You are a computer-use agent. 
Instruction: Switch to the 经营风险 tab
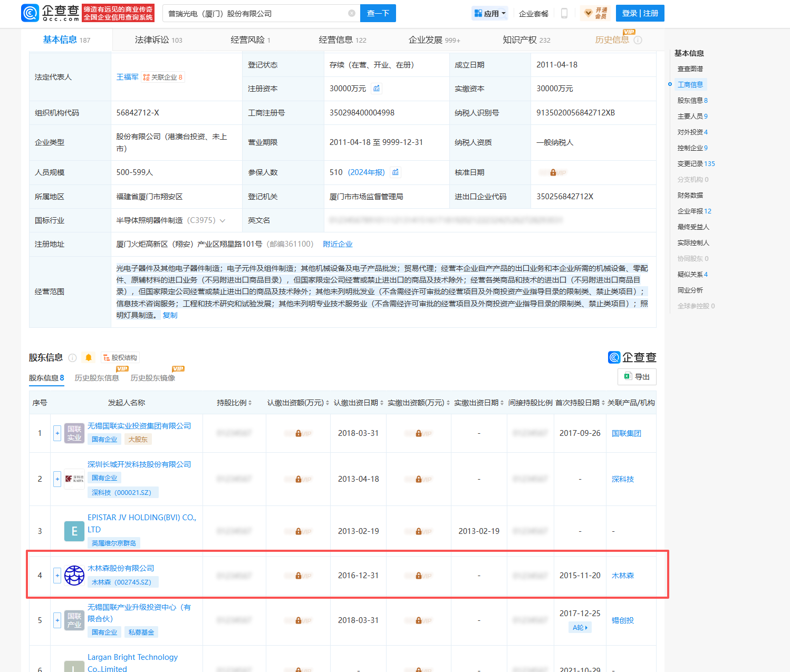pyautogui.click(x=251, y=40)
